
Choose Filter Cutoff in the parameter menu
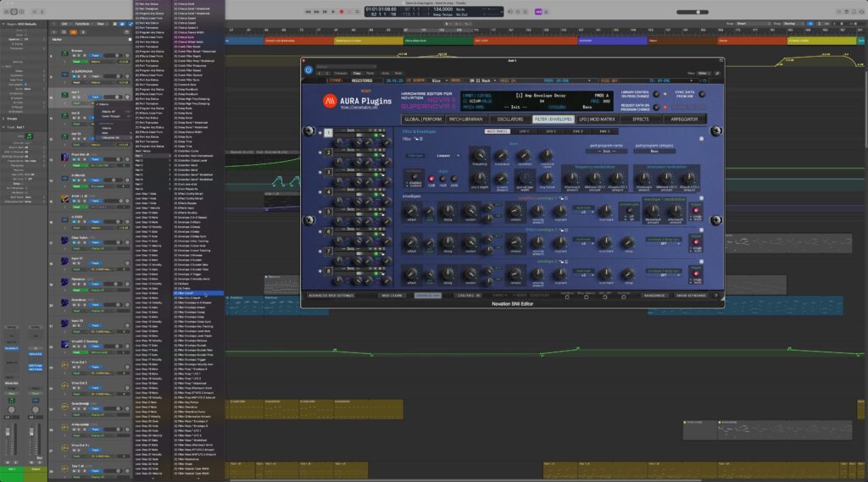point(199,293)
